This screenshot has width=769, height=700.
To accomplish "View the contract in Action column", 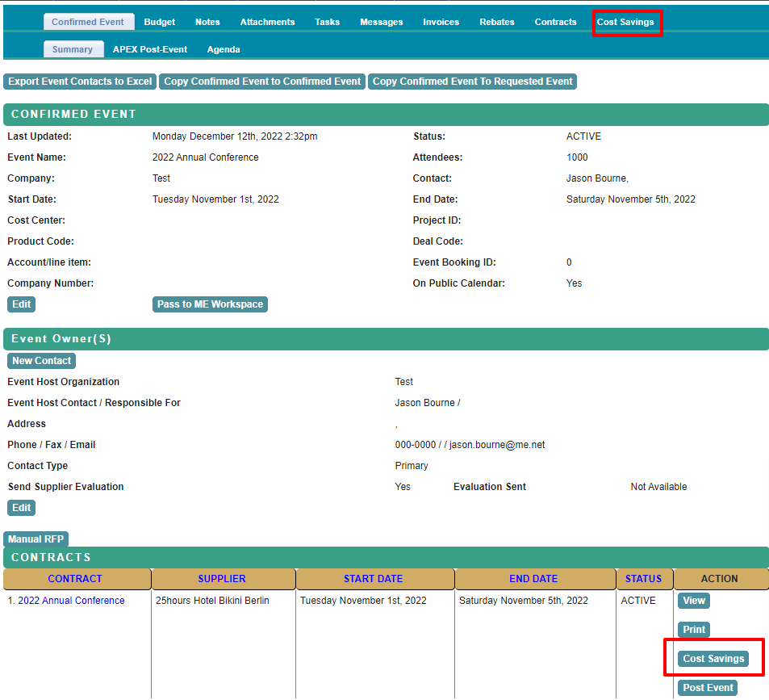I will pyautogui.click(x=694, y=601).
